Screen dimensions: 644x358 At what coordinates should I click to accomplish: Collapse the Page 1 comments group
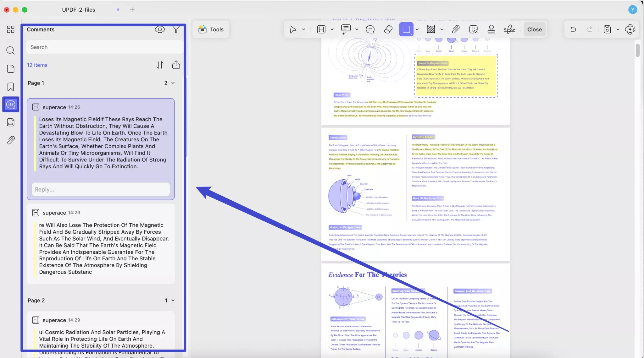click(173, 83)
